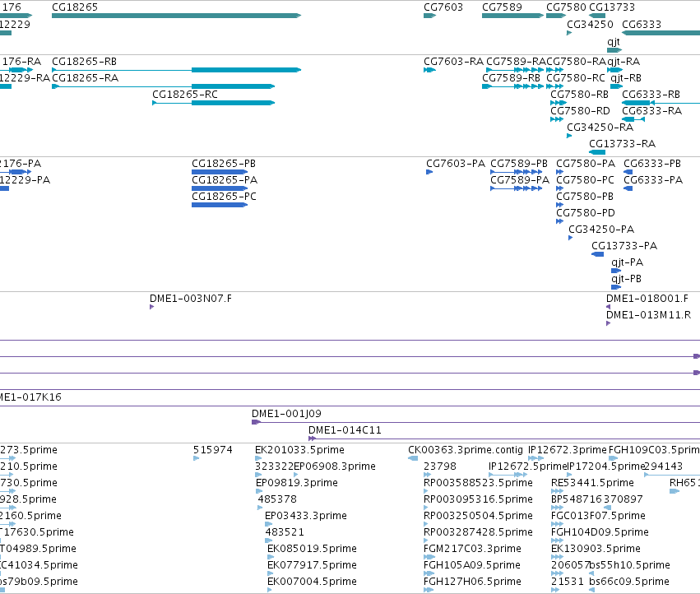
Task: Select the RE53441.5prime EST label
Action: pyautogui.click(x=592, y=483)
